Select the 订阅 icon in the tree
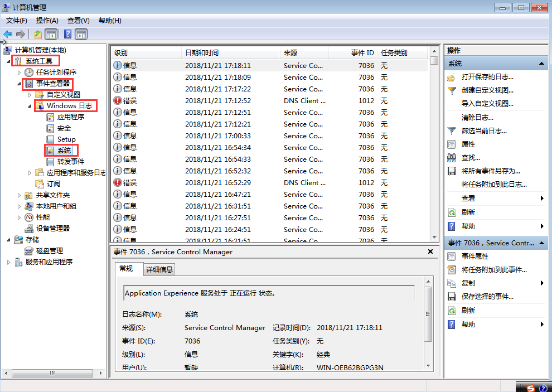Screen dimensions: 552x392 (40, 184)
